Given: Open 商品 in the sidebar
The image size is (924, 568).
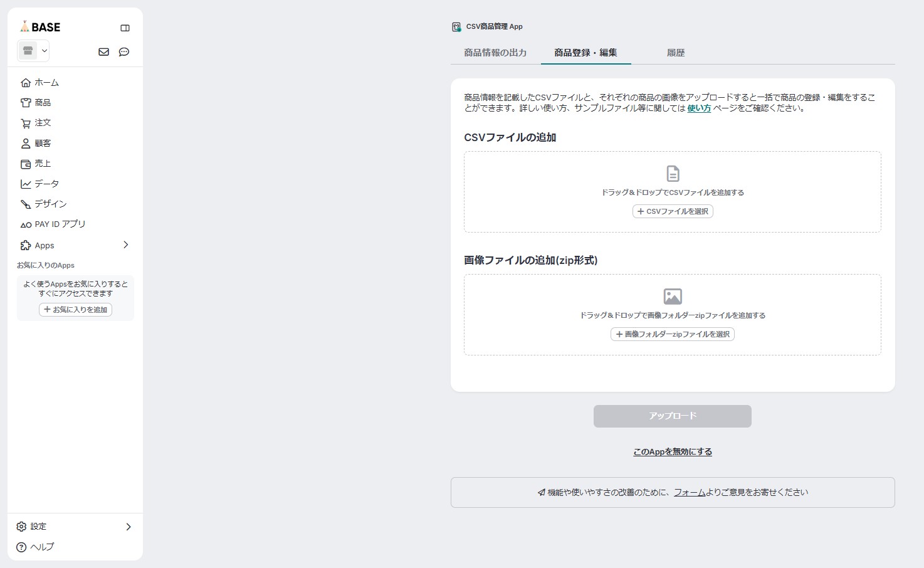Looking at the screenshot, I should point(36,103).
